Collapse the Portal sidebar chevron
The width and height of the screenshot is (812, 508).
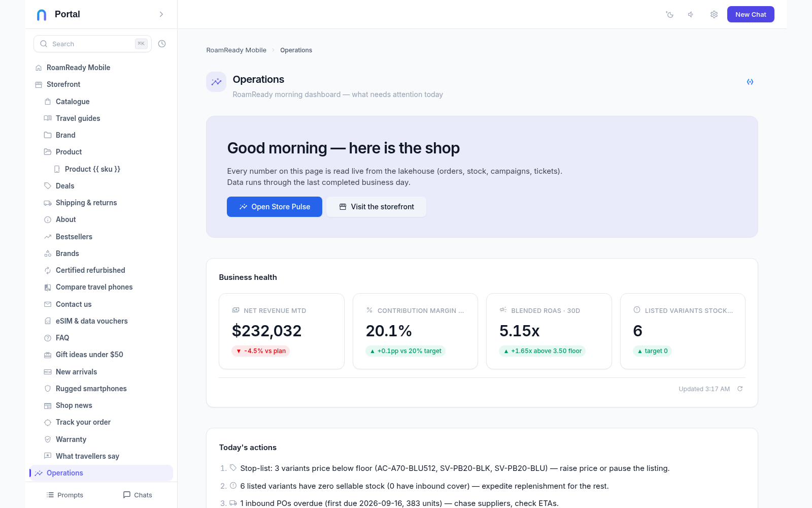tap(161, 14)
